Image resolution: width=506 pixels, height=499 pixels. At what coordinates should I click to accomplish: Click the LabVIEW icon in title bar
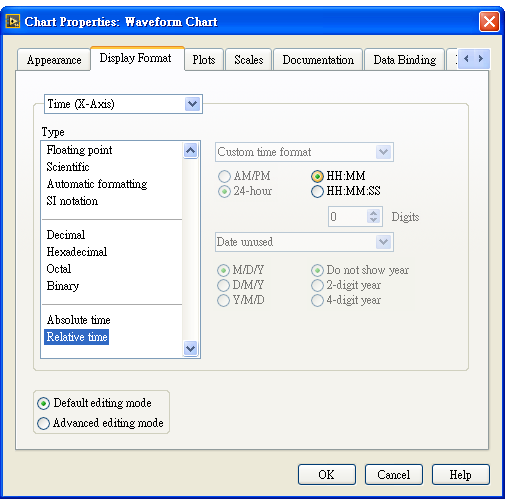13,22
